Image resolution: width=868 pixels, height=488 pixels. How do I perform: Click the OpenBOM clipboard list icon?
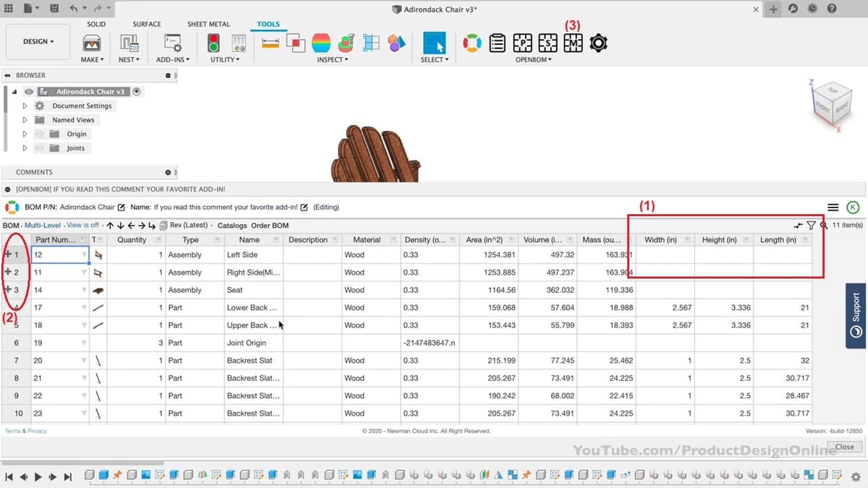[497, 43]
